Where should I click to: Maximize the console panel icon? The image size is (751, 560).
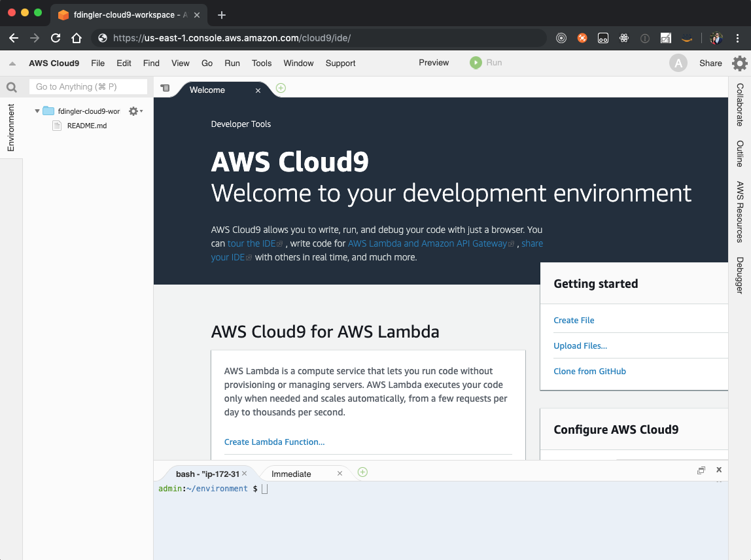click(701, 470)
